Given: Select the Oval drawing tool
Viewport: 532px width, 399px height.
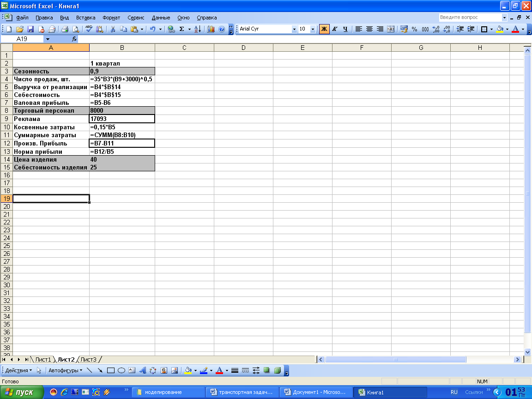Looking at the screenshot, I should [x=121, y=370].
